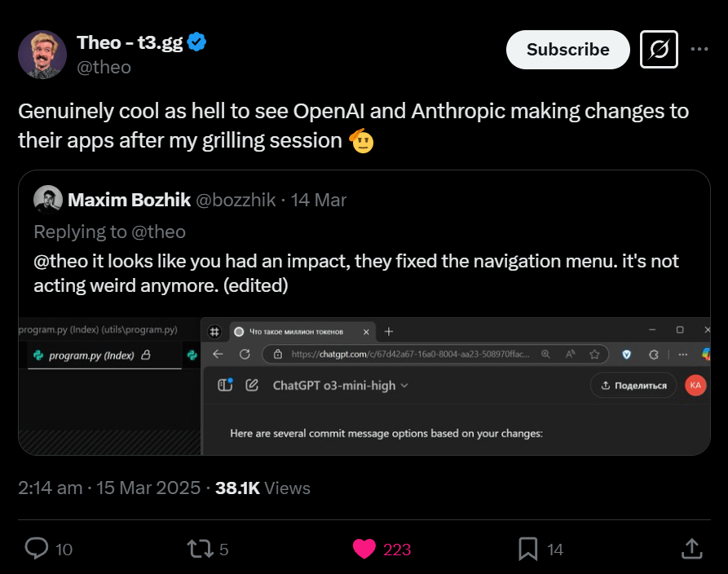Select the program.py (Index) editor tab
This screenshot has height=574, width=728.
90,355
